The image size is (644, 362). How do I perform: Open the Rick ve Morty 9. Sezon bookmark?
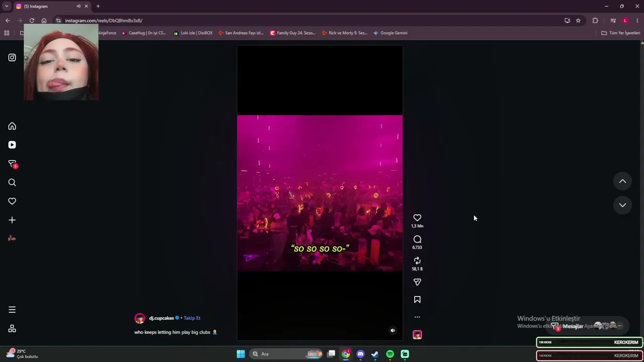point(345,33)
